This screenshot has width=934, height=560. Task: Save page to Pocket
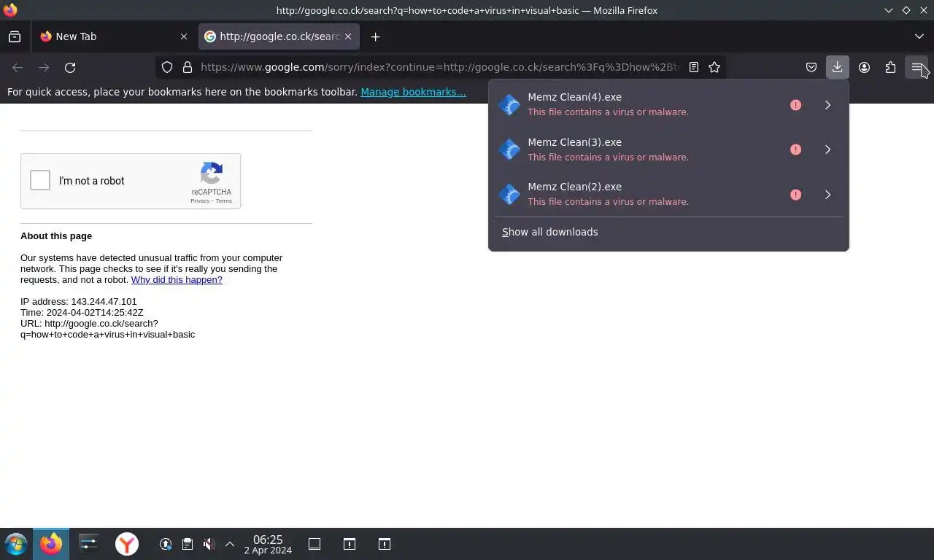pyautogui.click(x=811, y=67)
